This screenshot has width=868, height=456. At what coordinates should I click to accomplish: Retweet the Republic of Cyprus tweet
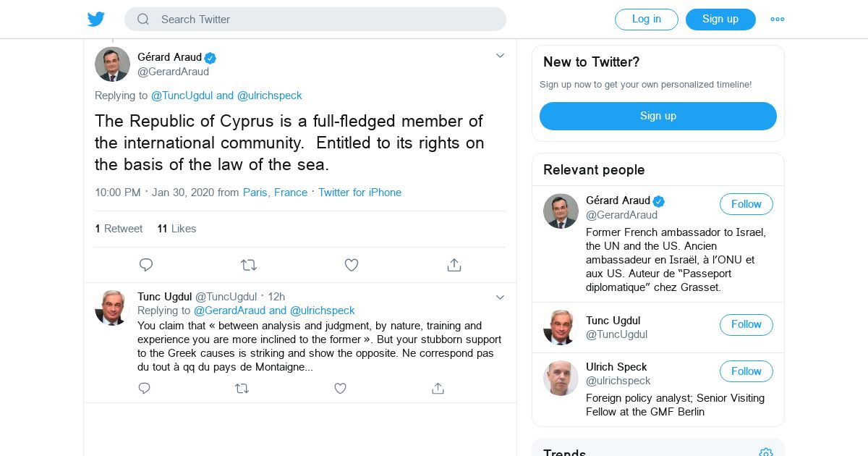coord(249,265)
